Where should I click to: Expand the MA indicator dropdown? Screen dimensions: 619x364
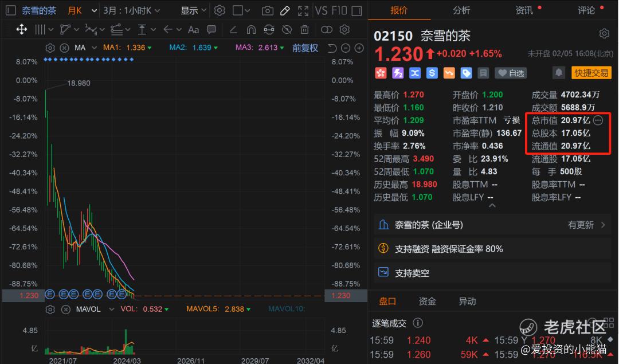[94, 48]
